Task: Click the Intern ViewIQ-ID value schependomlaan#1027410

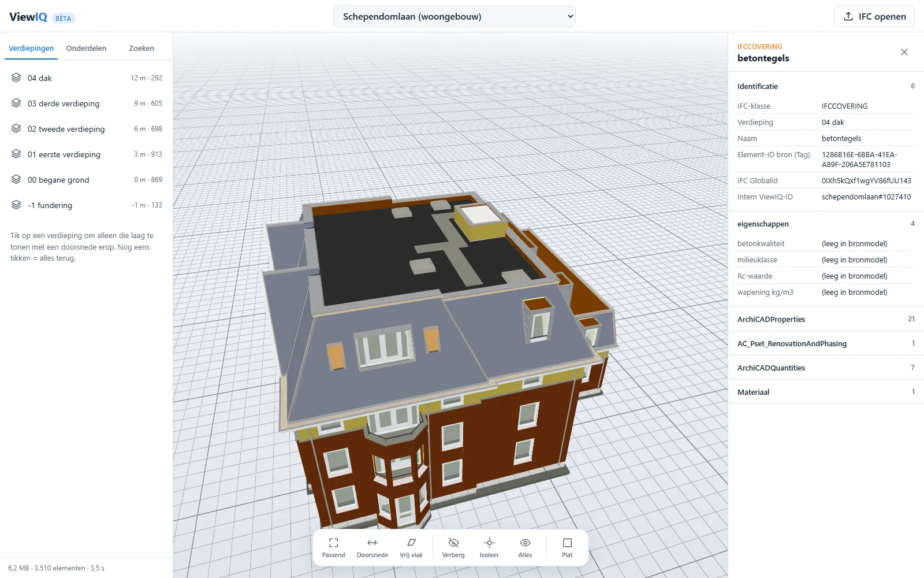Action: [866, 197]
